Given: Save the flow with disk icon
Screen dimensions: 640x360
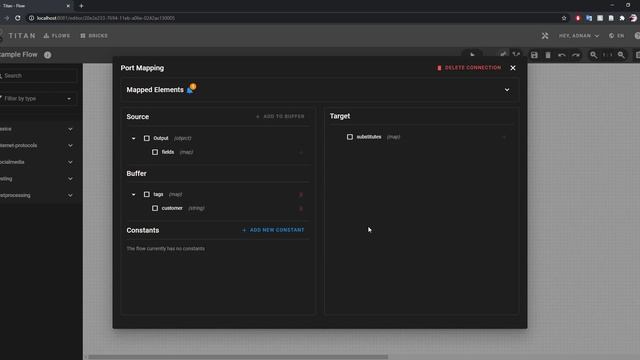Looking at the screenshot, I should pos(534,55).
